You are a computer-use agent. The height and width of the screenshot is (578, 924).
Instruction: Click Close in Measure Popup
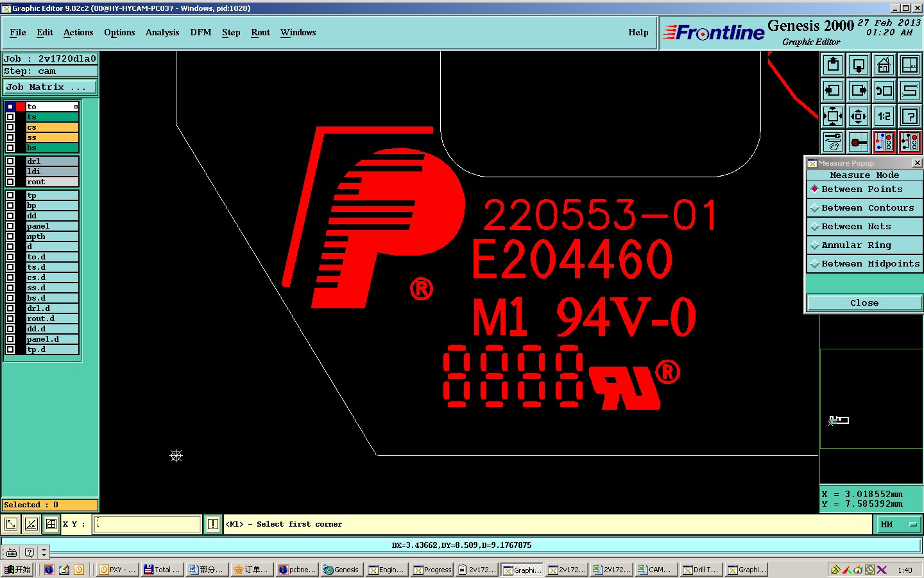tap(864, 303)
